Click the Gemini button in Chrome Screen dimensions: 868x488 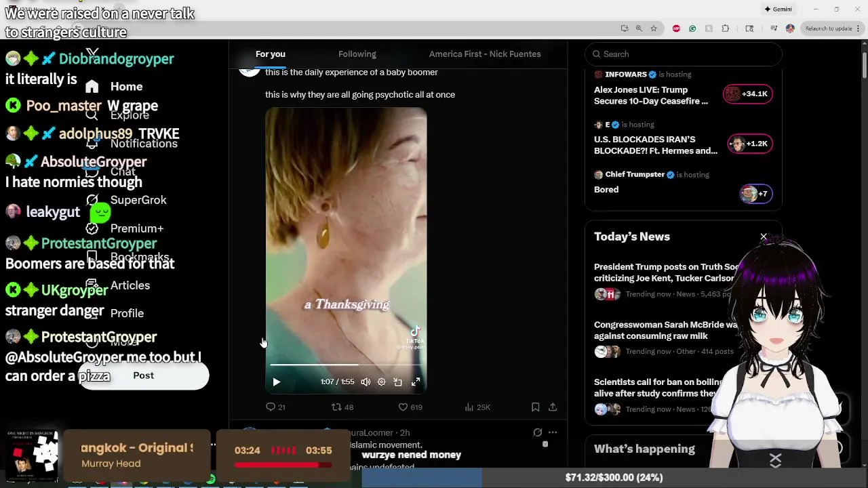point(778,9)
